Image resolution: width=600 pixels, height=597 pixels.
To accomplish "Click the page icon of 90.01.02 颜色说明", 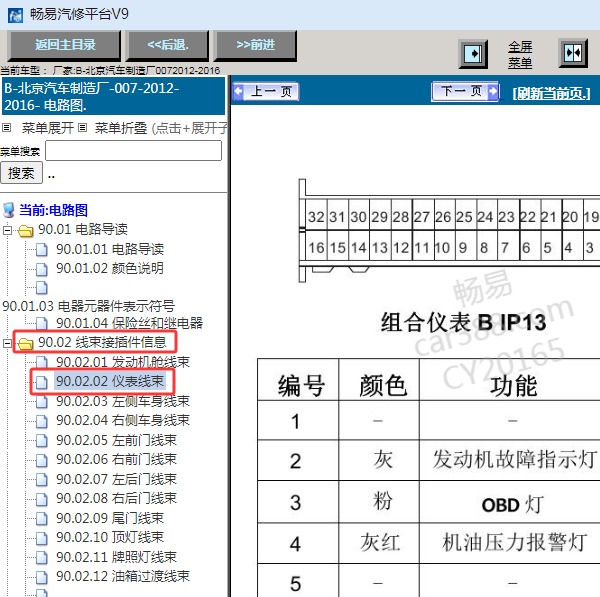I will tap(42, 269).
